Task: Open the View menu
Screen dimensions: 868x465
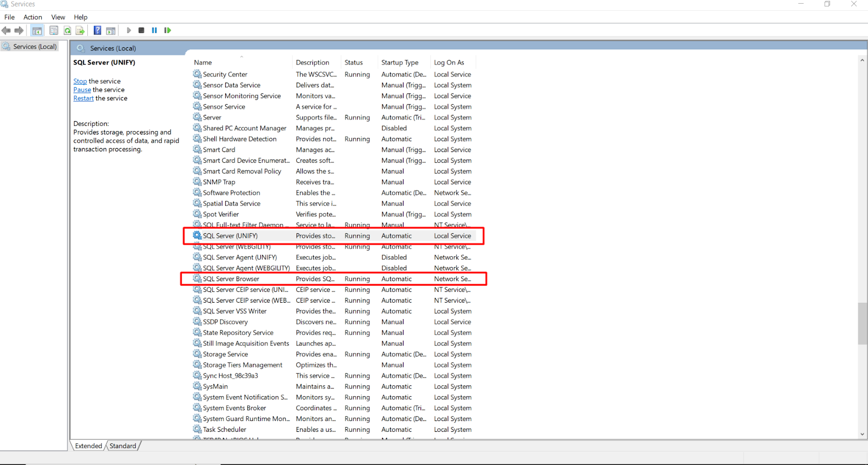Action: point(58,17)
